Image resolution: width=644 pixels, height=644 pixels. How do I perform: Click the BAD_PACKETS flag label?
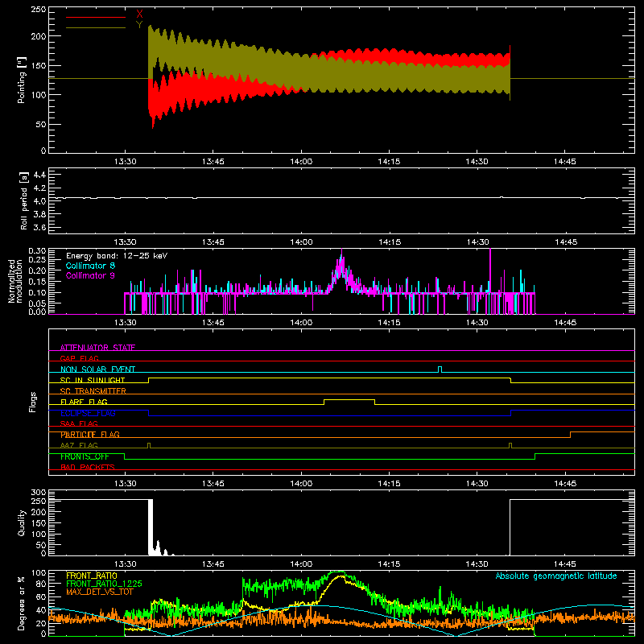tap(88, 467)
